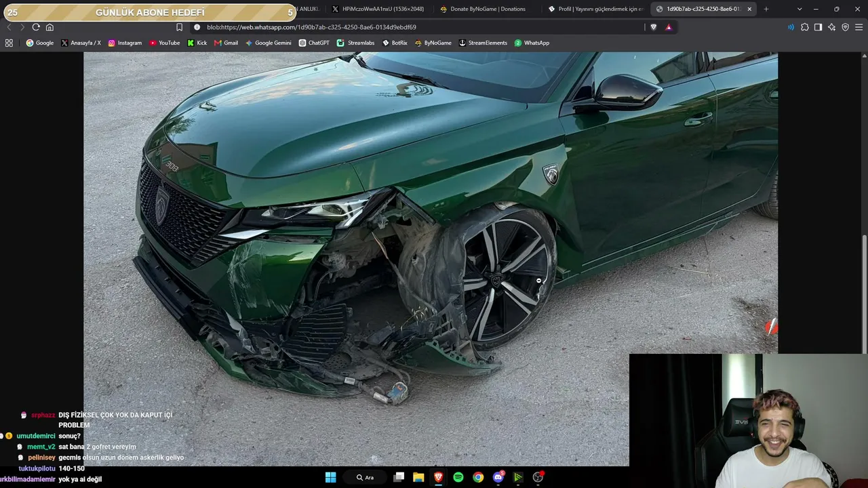Open the Google bookmark
Screen dimensions: 868x488
click(x=39, y=43)
